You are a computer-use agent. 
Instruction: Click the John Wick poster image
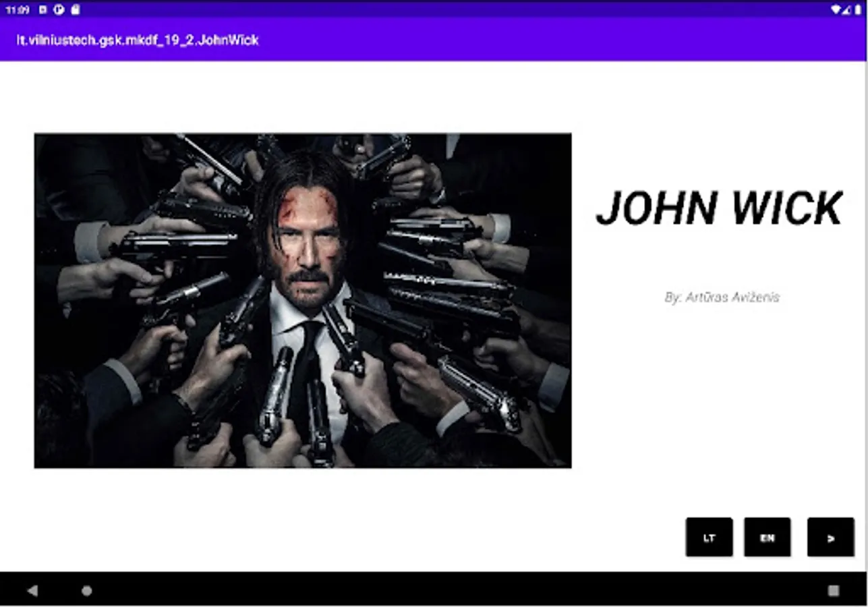point(303,301)
